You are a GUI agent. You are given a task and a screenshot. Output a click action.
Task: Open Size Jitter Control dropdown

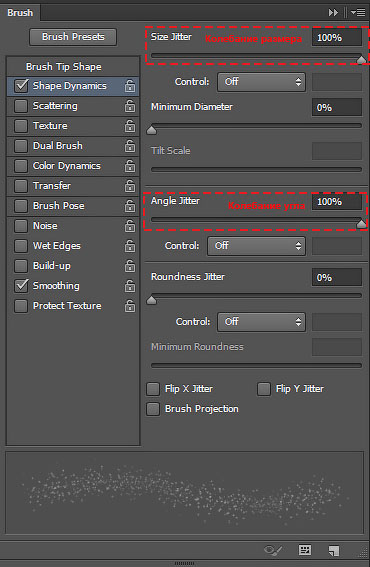[261, 82]
